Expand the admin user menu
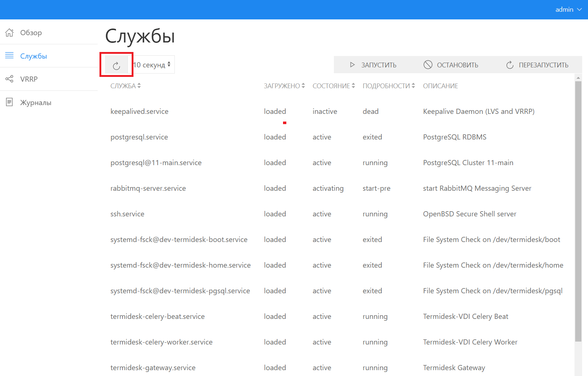Viewport: 588px width, 376px height. (x=568, y=10)
